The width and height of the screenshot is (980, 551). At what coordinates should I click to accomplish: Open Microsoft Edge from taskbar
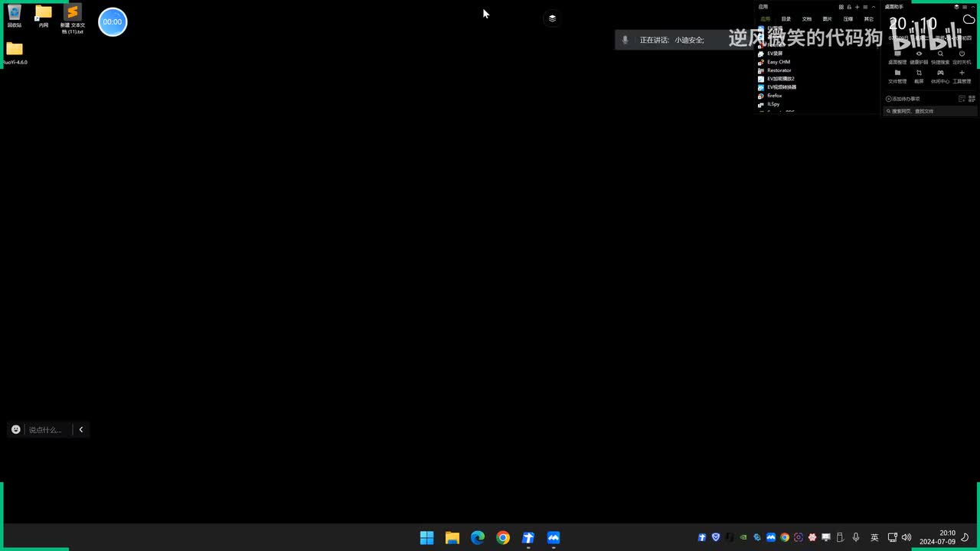(x=477, y=537)
